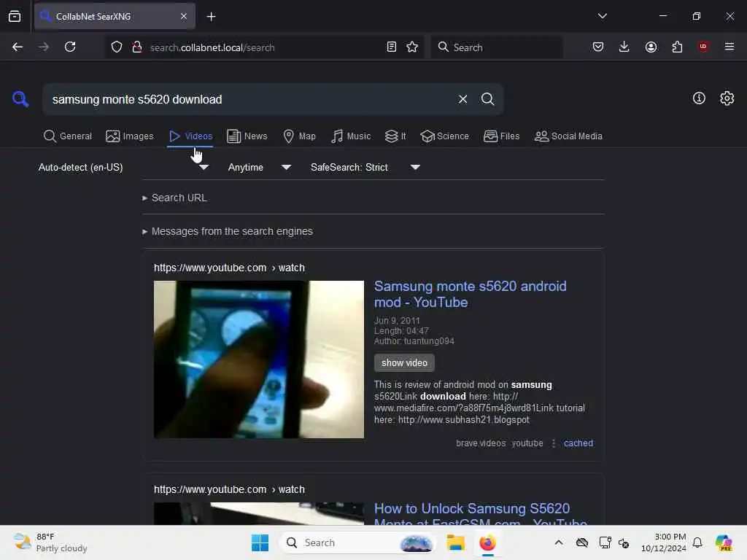Switch to the Music category tab
This screenshot has width=747, height=560.
[x=351, y=136]
